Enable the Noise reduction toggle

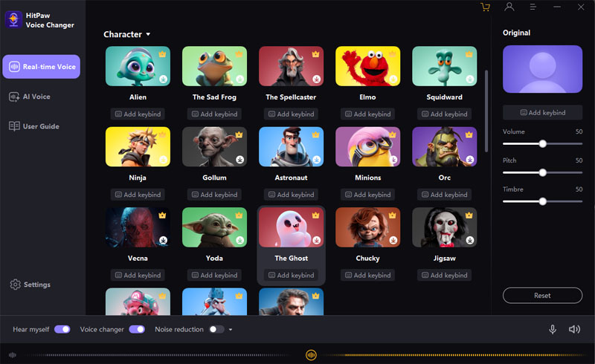point(216,329)
